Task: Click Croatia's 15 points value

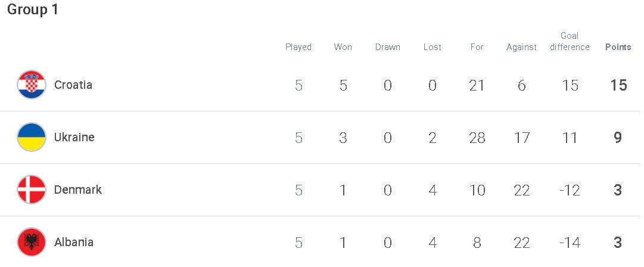Action: [618, 85]
